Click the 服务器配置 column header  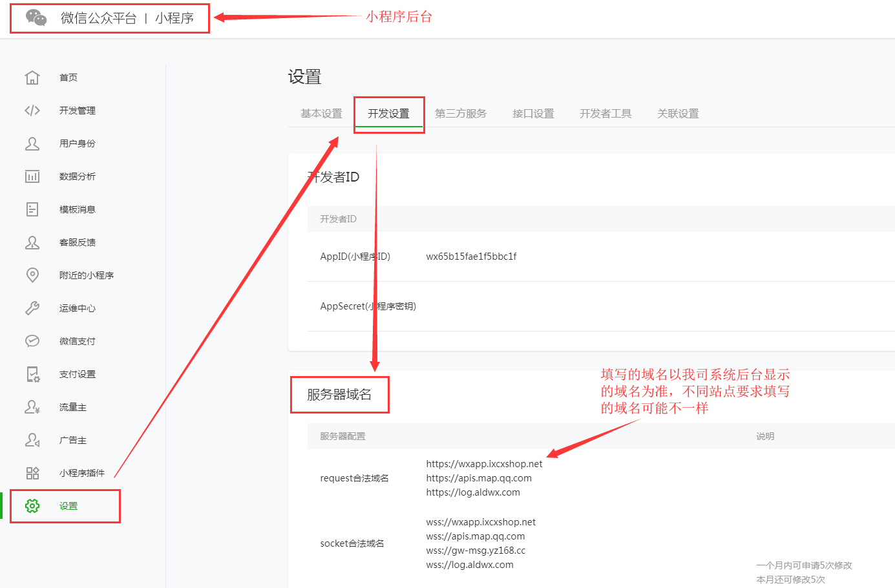(x=342, y=436)
